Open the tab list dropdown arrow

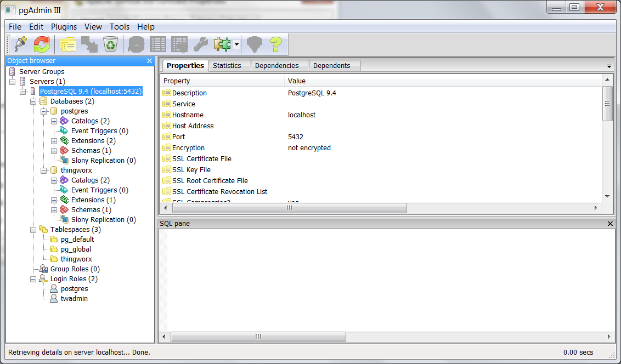point(609,66)
